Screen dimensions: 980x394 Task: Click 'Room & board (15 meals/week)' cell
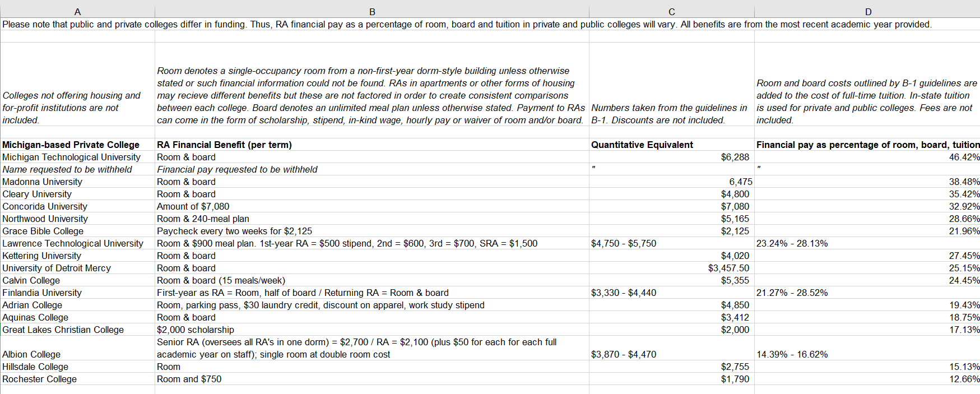tap(372, 280)
